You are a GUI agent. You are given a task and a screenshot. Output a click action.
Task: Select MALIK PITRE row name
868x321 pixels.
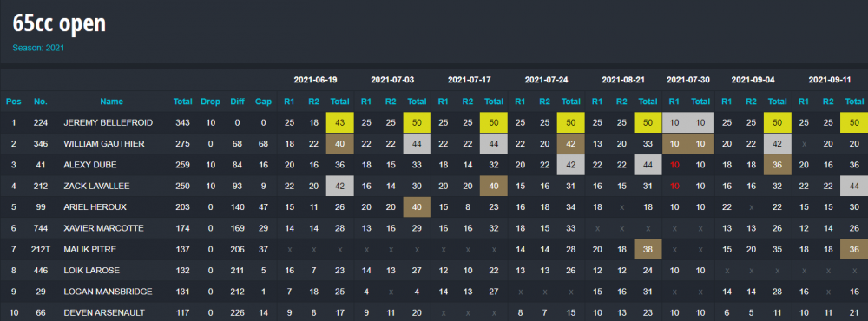89,249
